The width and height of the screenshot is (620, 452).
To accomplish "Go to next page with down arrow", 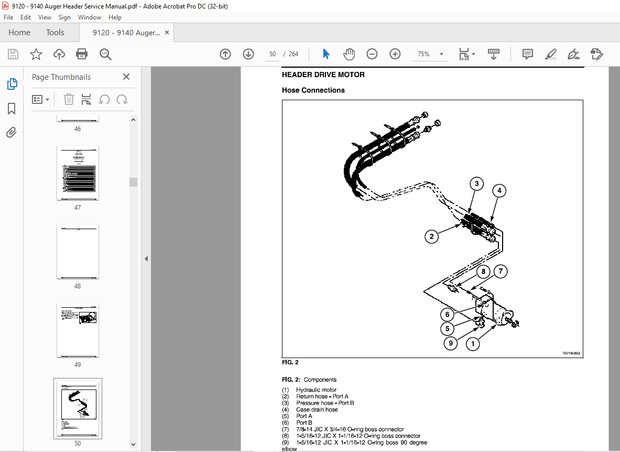I will point(248,54).
